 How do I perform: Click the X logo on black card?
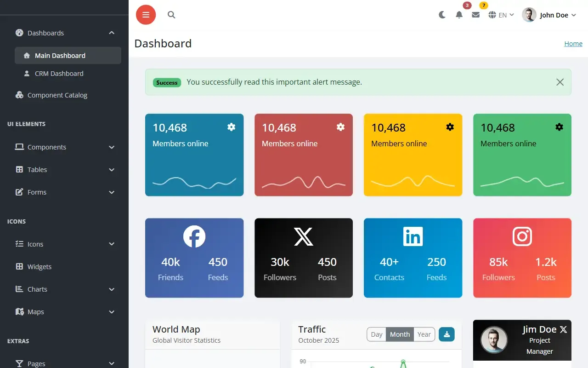click(x=304, y=237)
